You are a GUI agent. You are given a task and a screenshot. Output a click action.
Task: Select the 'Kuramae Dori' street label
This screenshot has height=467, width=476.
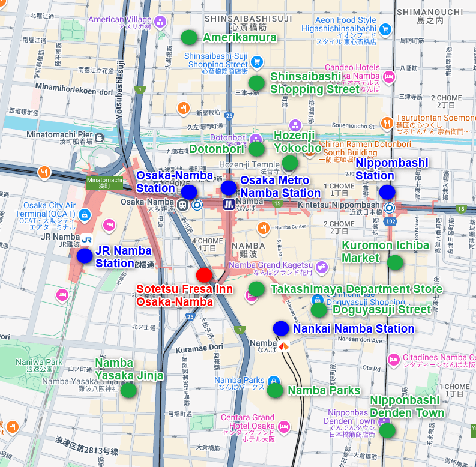(199, 348)
